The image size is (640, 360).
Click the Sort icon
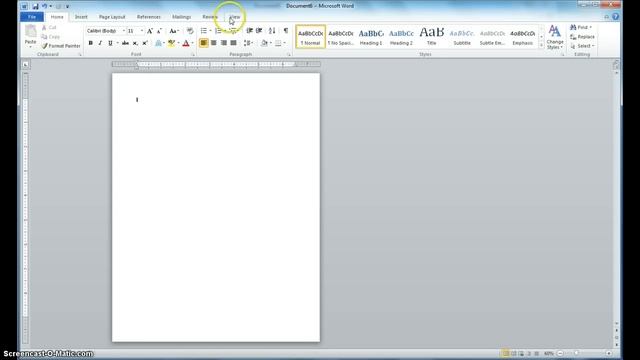[272, 31]
